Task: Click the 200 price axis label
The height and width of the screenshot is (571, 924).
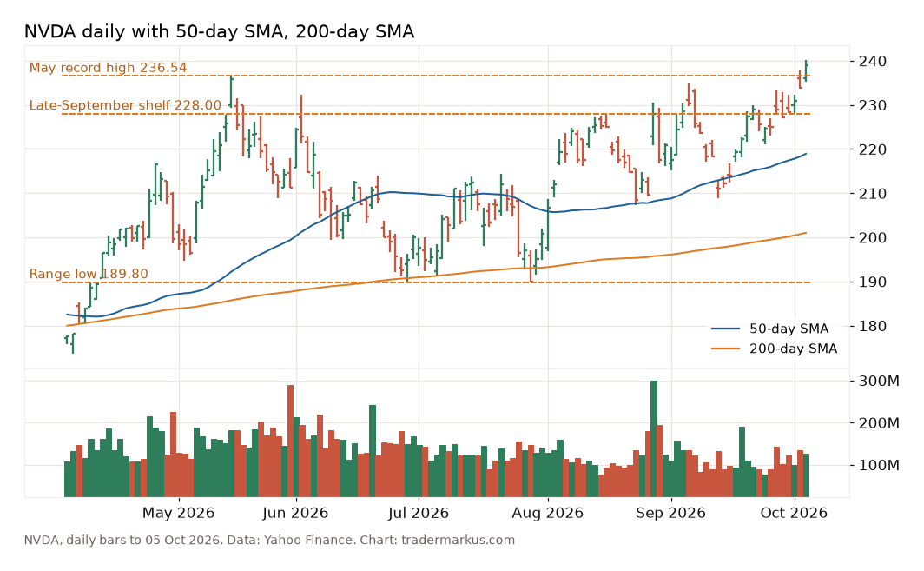Action: (871, 238)
